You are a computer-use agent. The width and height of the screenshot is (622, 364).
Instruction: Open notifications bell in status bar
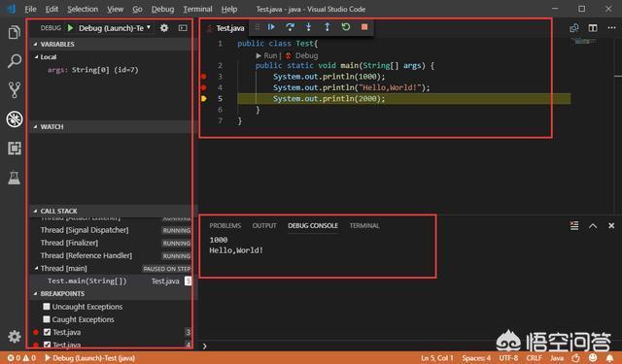pyautogui.click(x=610, y=358)
